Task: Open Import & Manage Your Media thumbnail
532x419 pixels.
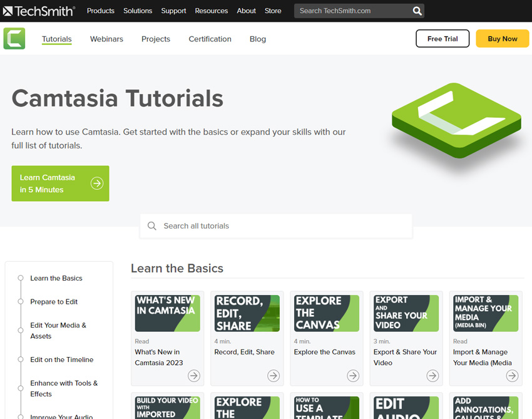Action: coord(486,313)
